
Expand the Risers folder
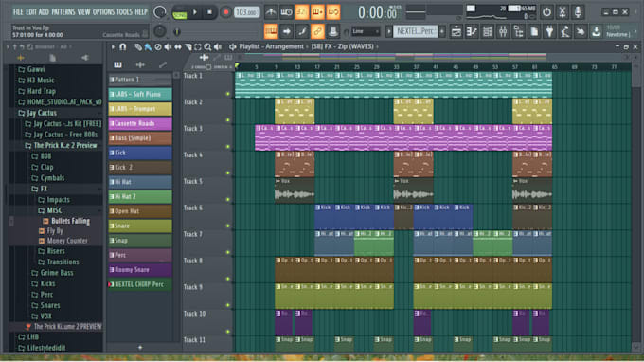tap(51, 250)
